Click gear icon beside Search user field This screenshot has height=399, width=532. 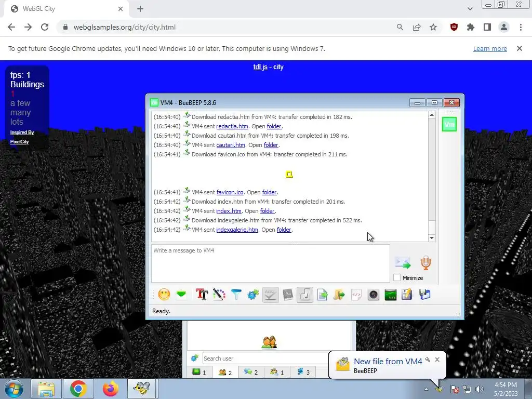(x=194, y=358)
